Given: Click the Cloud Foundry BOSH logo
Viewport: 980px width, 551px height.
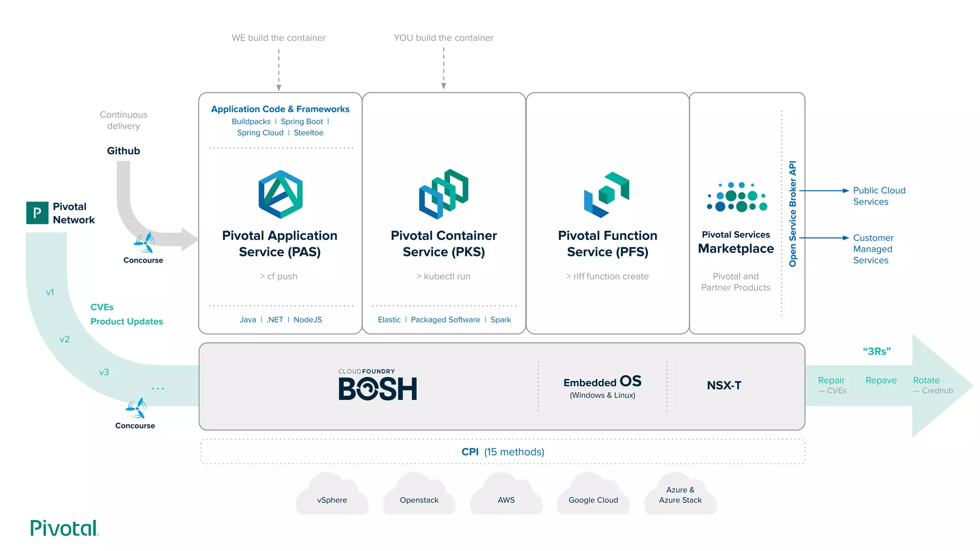Looking at the screenshot, I should pos(378,385).
